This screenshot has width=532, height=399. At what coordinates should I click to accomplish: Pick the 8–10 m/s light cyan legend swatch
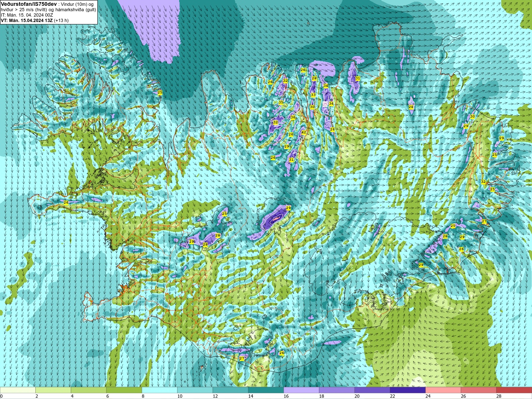(160, 390)
